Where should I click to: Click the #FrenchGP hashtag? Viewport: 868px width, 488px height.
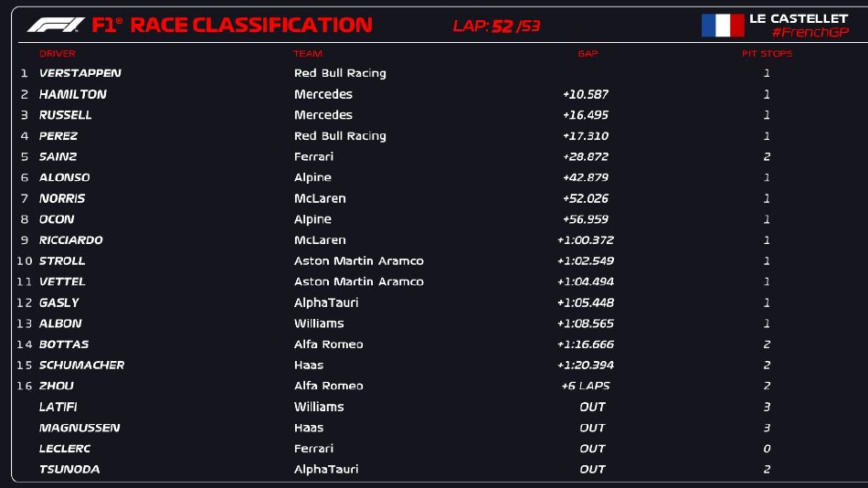(x=810, y=33)
